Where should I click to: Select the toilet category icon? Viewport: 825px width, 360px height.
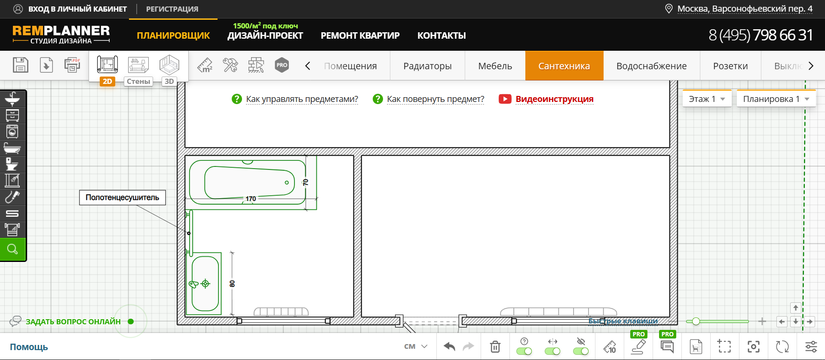12,164
